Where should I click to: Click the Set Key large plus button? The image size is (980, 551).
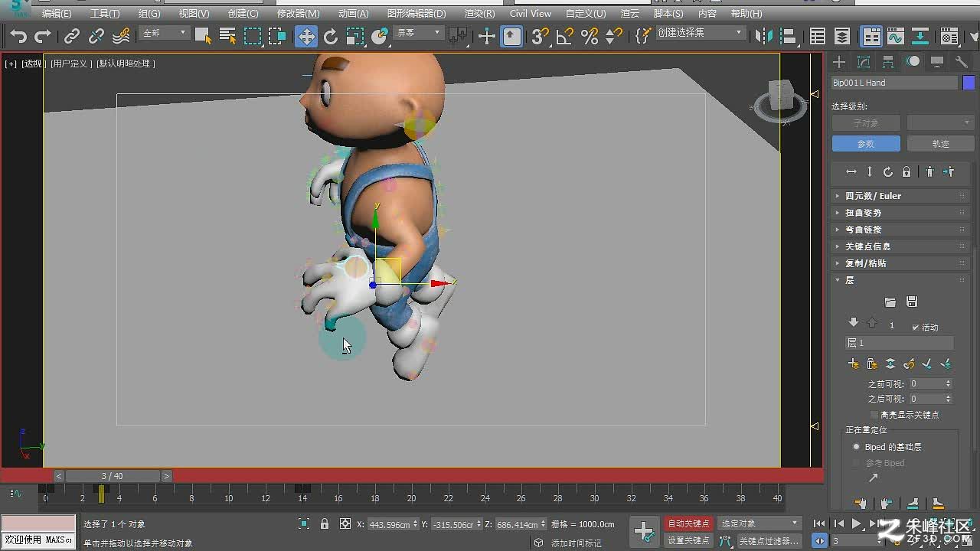tap(644, 531)
